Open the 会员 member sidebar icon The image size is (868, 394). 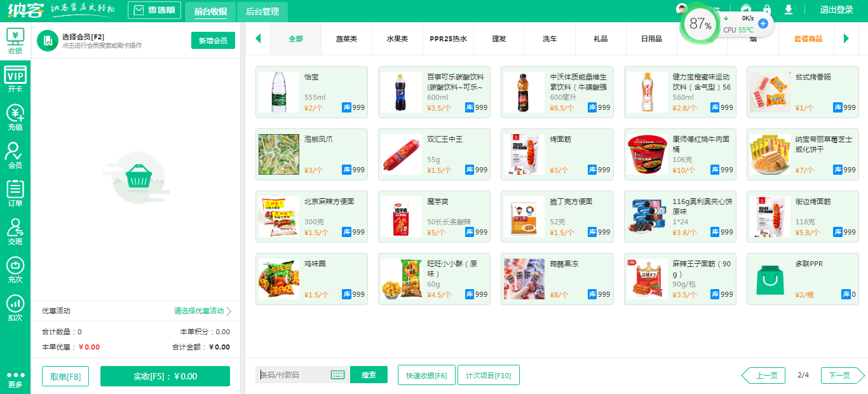click(15, 156)
